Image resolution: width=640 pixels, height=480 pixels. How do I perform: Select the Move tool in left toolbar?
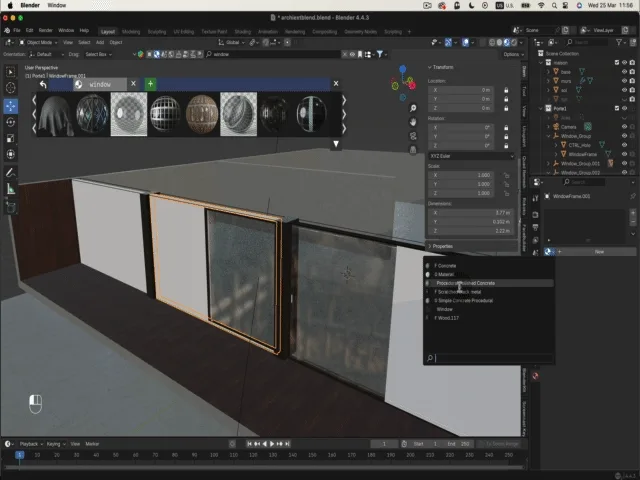coord(11,106)
